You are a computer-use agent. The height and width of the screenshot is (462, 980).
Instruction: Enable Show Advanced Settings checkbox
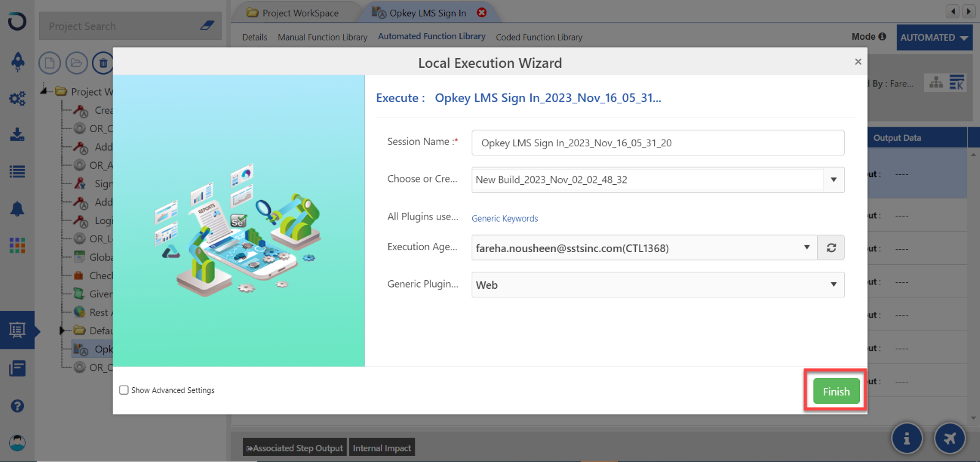tap(124, 390)
